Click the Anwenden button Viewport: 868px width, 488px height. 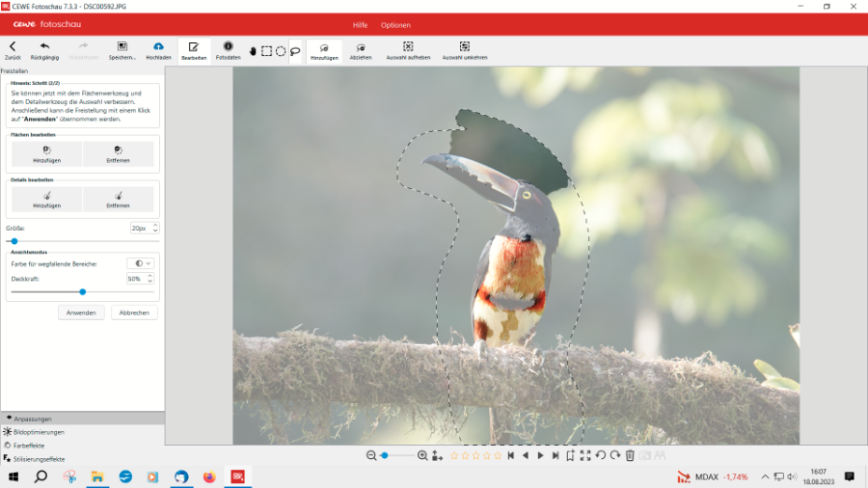81,312
